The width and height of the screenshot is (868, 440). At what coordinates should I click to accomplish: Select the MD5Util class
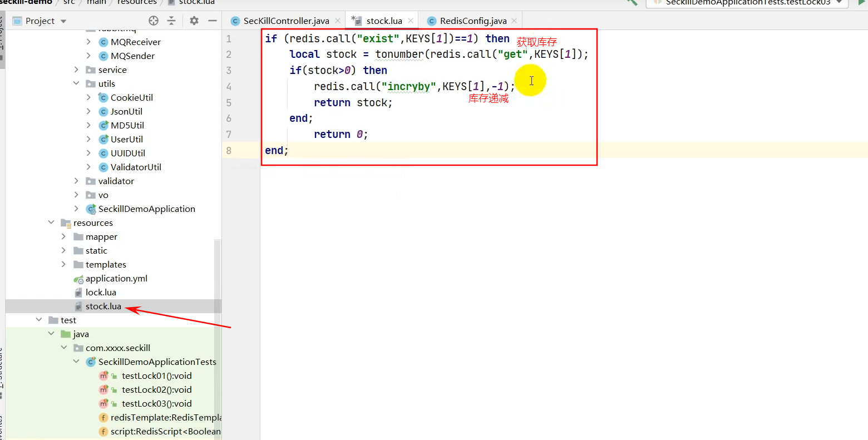(127, 125)
